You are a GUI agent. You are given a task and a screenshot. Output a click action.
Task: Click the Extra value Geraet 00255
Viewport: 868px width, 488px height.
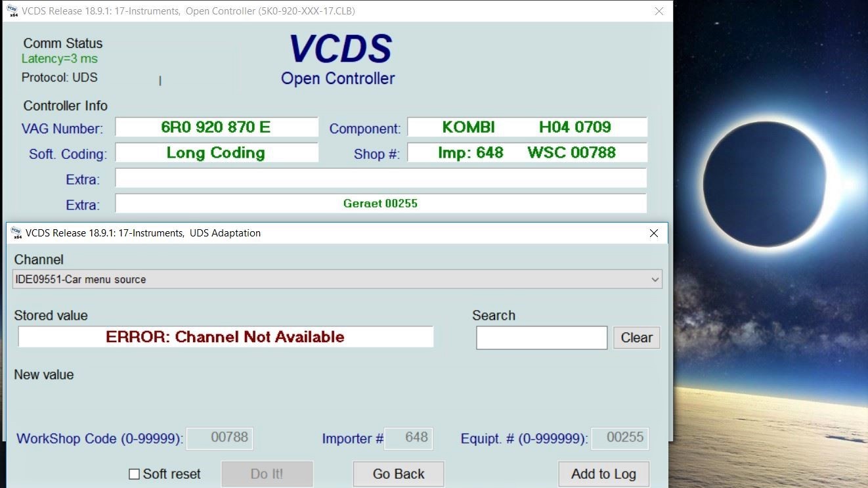point(381,204)
